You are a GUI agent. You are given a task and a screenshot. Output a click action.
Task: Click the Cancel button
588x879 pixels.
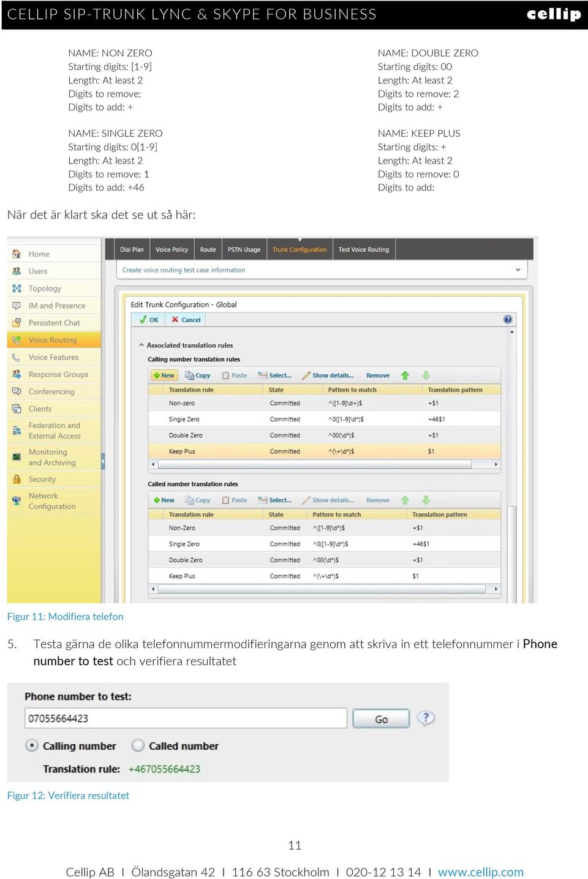186,319
